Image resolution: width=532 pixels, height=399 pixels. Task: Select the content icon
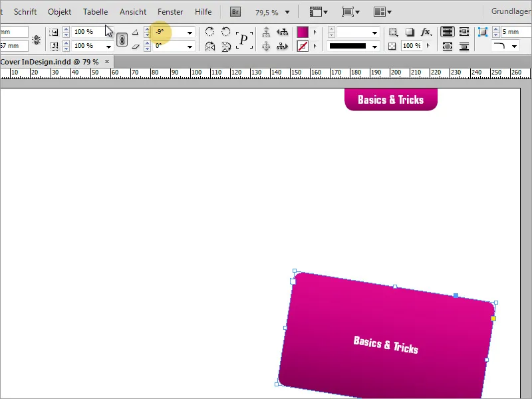pos(266,46)
